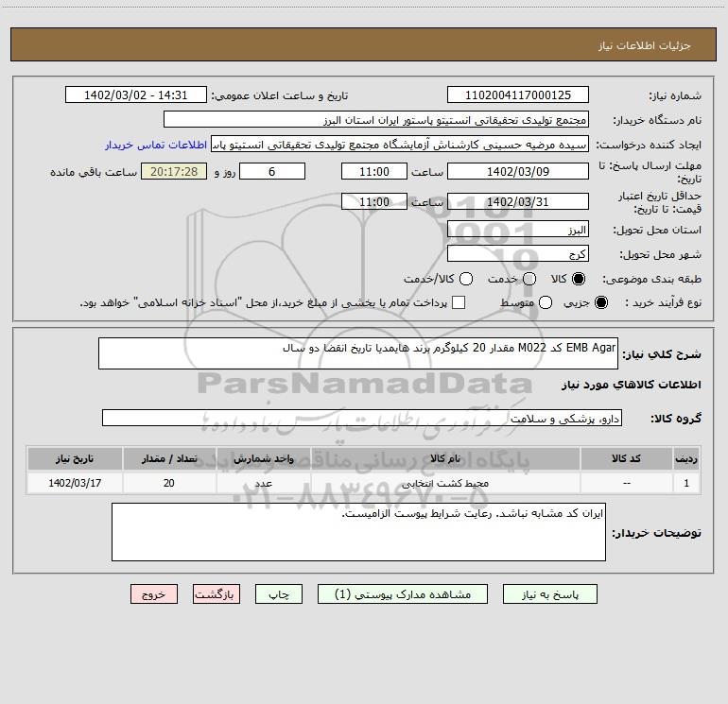The image size is (728, 704).
Task: Click the ردیف column header
Action: (x=686, y=459)
